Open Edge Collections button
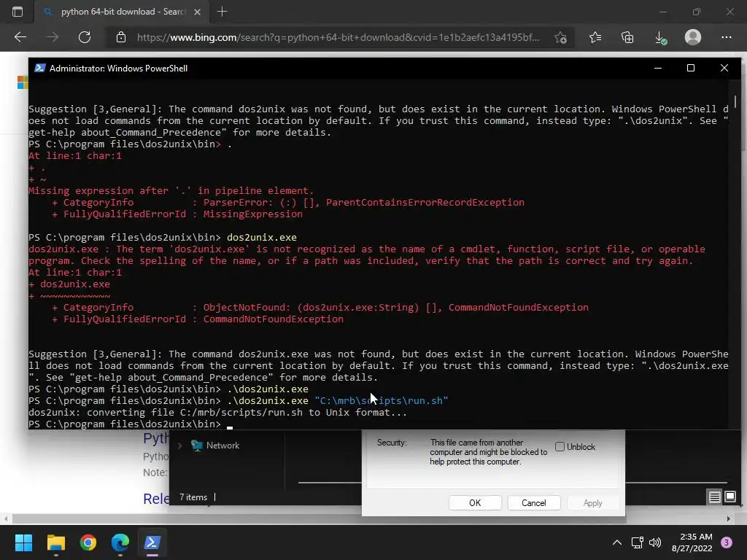 coord(627,37)
